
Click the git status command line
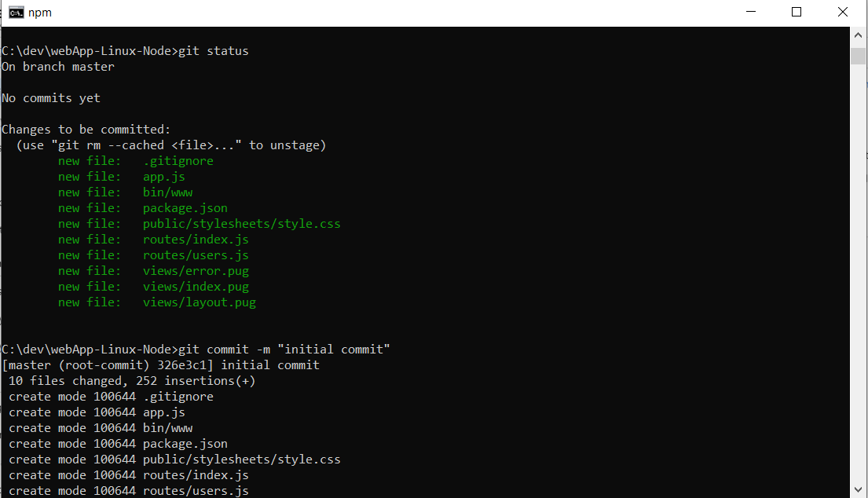point(124,50)
